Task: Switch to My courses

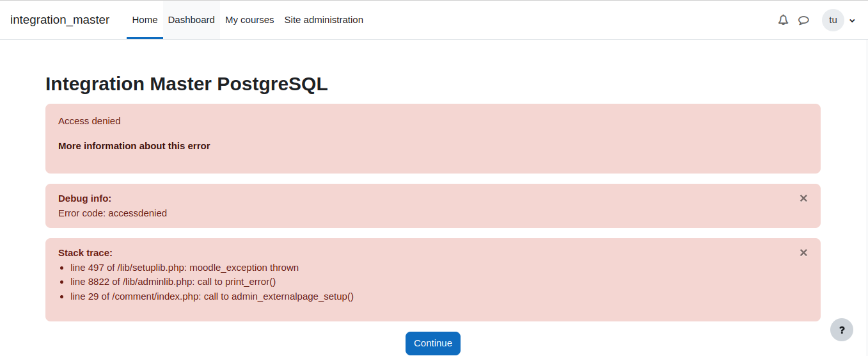Action: [x=249, y=20]
